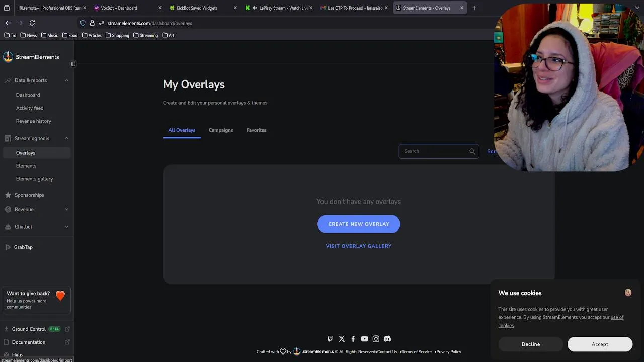Open Activity feed in sidebar
The image size is (644, 362).
click(x=30, y=108)
